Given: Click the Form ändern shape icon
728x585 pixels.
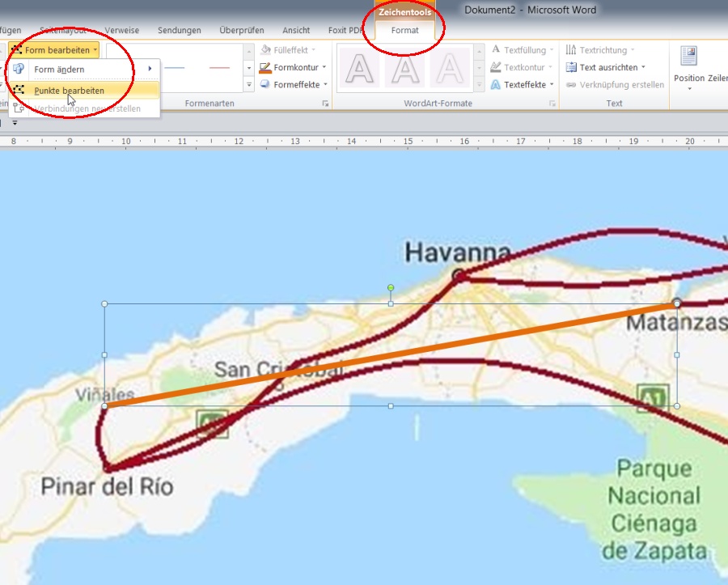Looking at the screenshot, I should 19,69.
